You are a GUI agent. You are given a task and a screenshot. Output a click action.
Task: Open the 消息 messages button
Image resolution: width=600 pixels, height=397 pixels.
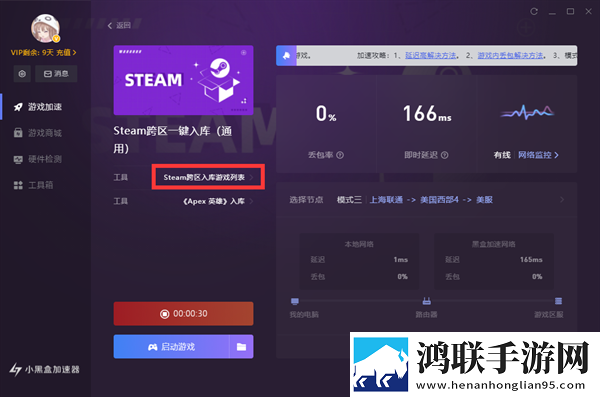click(x=56, y=74)
